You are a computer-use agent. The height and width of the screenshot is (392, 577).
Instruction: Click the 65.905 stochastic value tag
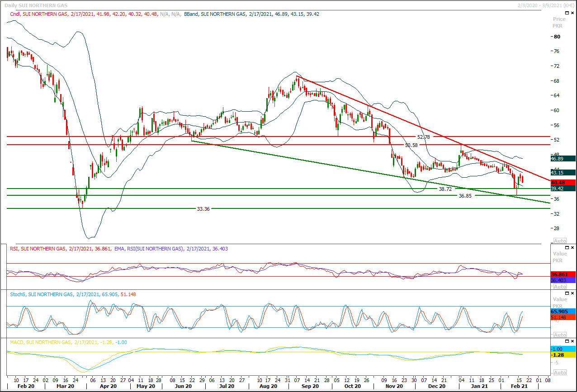click(563, 312)
